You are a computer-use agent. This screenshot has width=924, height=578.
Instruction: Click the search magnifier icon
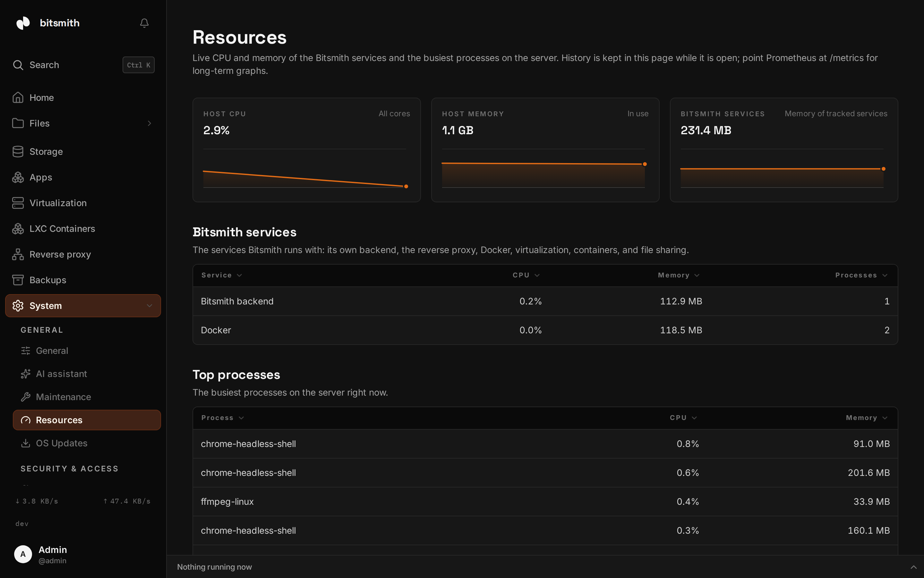pos(18,65)
